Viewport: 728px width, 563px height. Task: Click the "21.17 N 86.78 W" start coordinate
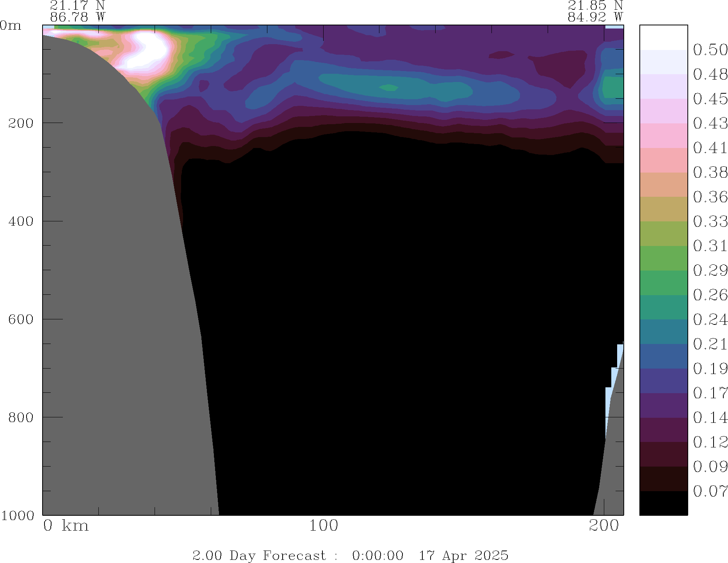pos(78,11)
